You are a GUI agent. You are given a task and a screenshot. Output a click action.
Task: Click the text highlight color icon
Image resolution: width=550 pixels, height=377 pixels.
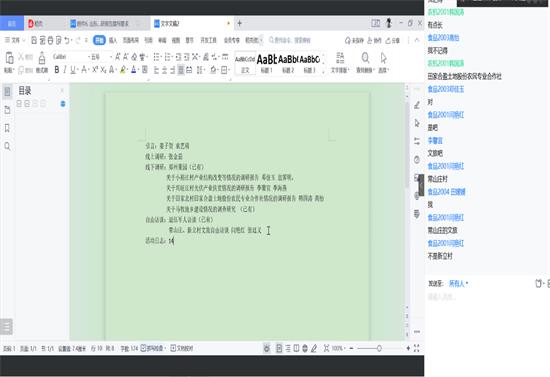[x=123, y=70]
